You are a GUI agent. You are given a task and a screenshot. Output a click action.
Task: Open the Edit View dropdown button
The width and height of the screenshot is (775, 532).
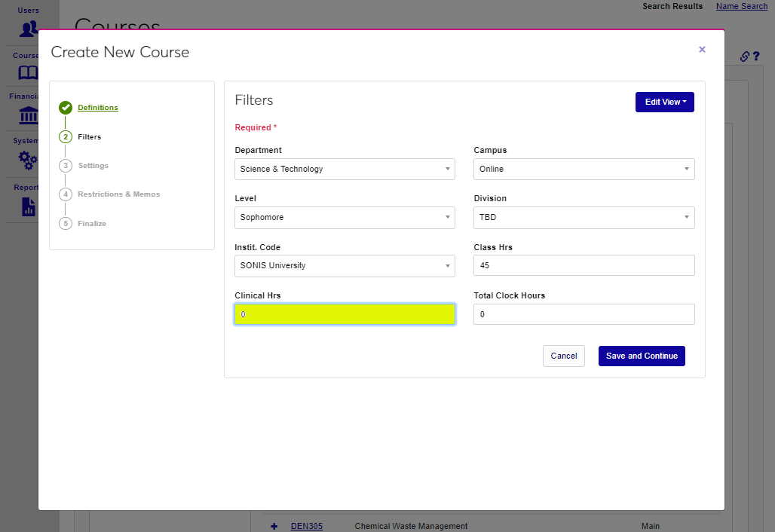664,102
